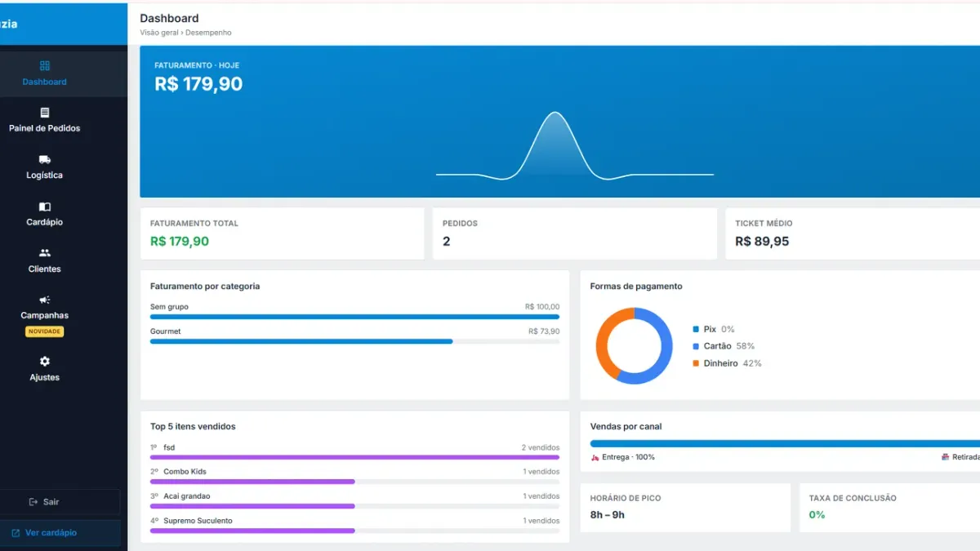Click the Ticket médio value R$ 89,95

click(762, 242)
